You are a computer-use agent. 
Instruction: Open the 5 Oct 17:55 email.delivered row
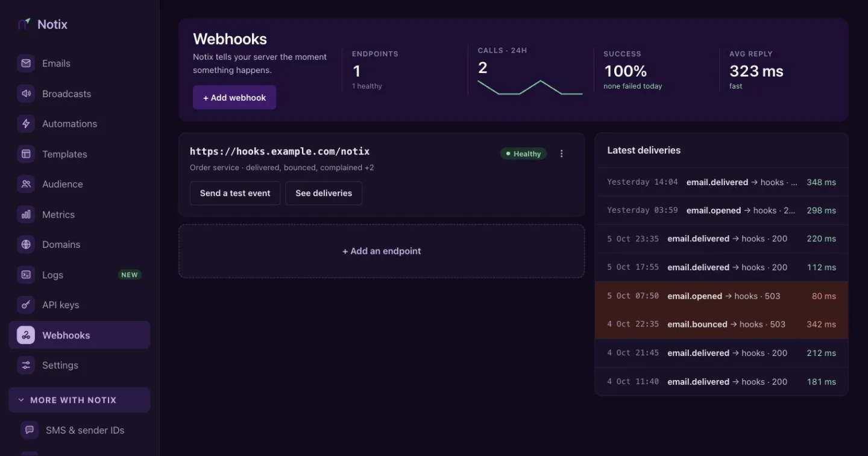click(722, 267)
